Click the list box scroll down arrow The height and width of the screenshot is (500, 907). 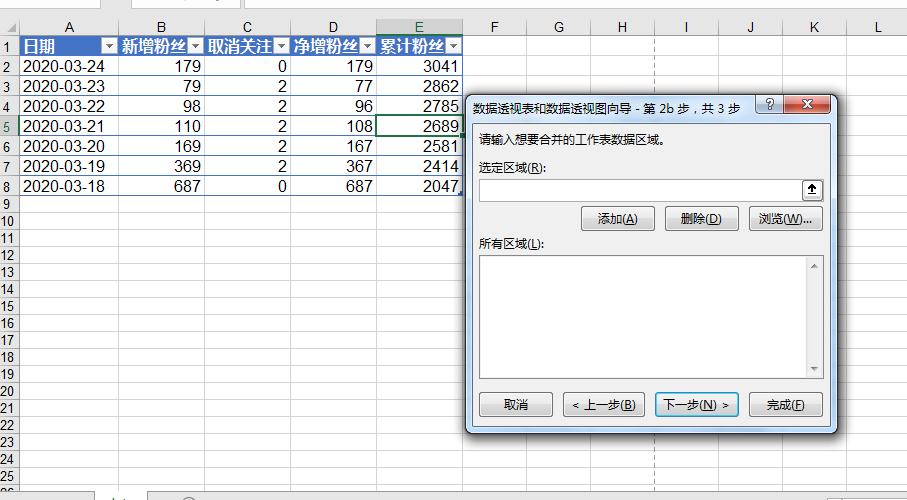tap(814, 369)
